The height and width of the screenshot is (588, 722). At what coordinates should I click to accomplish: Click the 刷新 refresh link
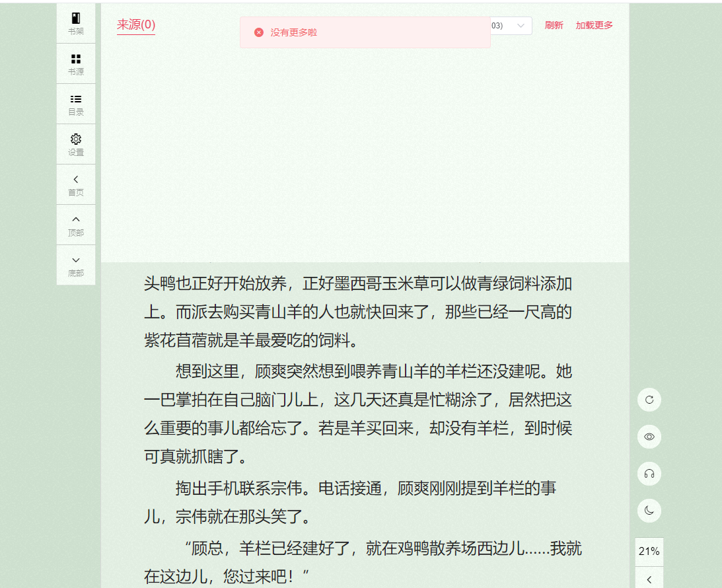click(554, 25)
